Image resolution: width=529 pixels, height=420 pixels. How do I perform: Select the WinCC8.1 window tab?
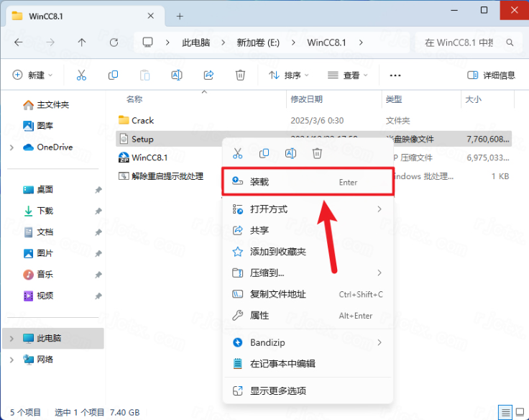point(86,17)
